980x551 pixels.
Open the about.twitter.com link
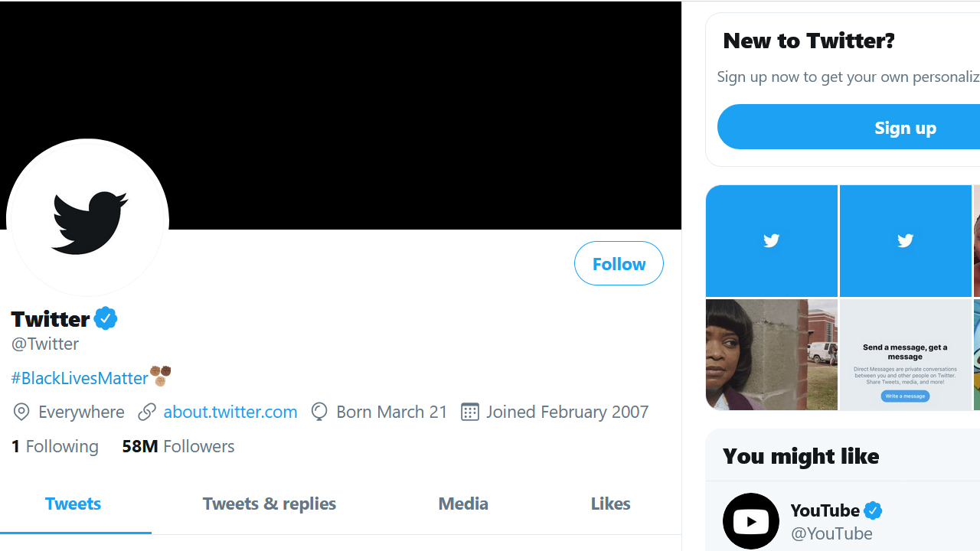[x=230, y=412]
